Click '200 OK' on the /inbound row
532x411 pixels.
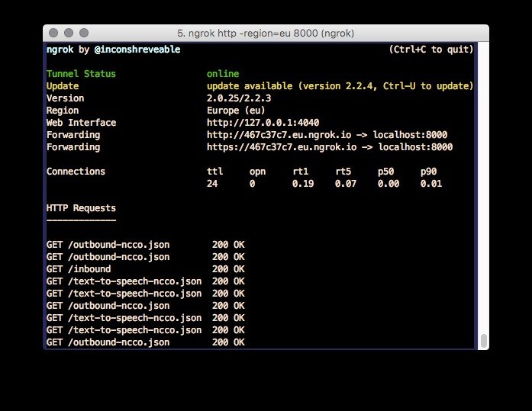coord(228,269)
